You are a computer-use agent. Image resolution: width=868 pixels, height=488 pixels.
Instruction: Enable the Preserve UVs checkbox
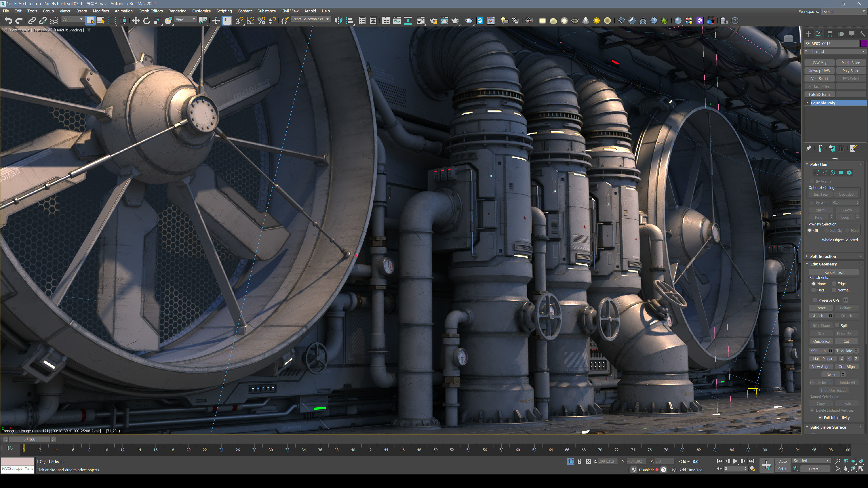[x=815, y=300]
